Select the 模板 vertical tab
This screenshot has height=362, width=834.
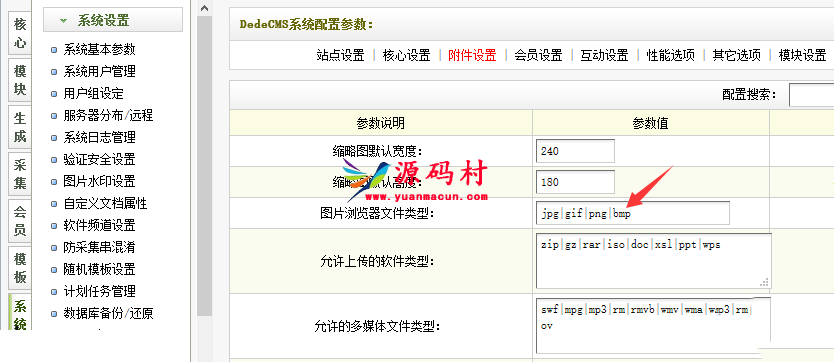(x=20, y=267)
